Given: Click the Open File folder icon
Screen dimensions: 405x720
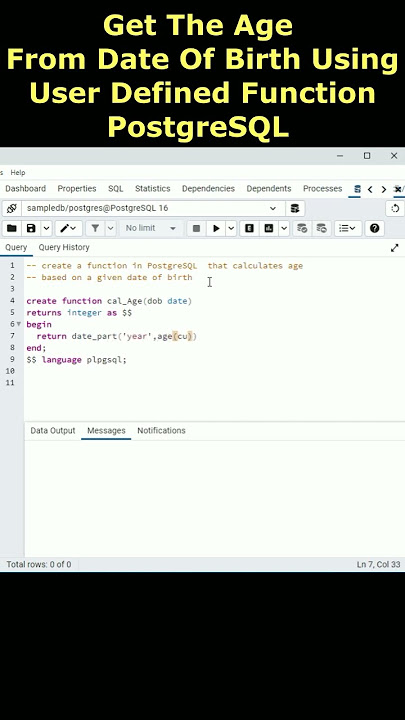Looking at the screenshot, I should pos(11,228).
